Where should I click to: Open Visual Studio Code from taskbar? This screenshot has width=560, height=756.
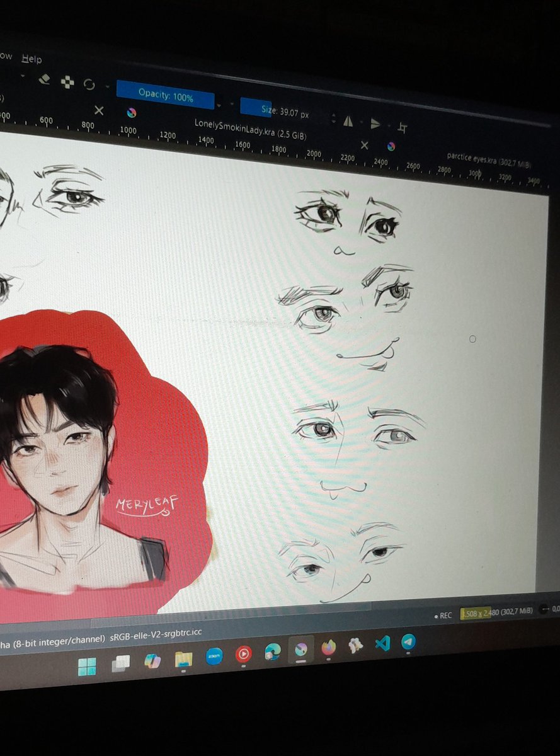pyautogui.click(x=382, y=643)
